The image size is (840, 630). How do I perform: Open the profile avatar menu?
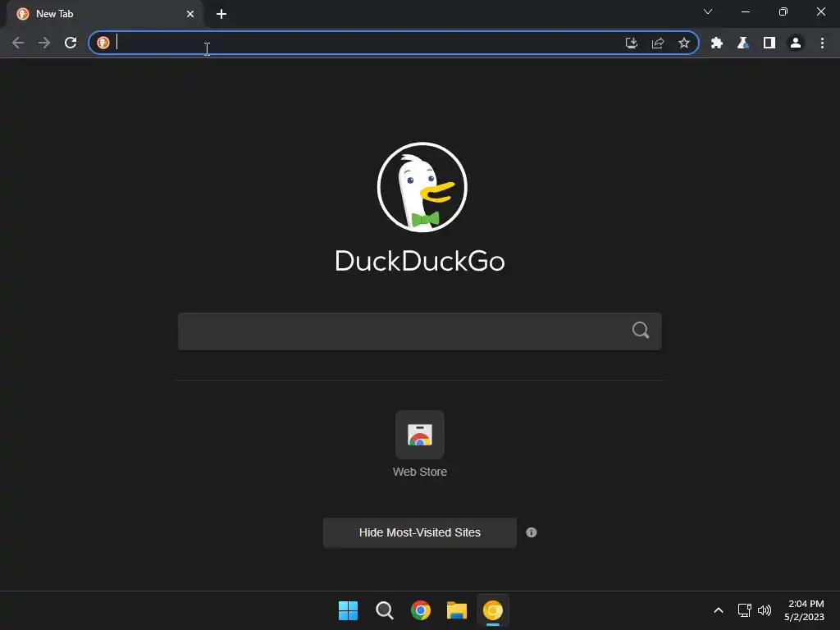pos(796,43)
